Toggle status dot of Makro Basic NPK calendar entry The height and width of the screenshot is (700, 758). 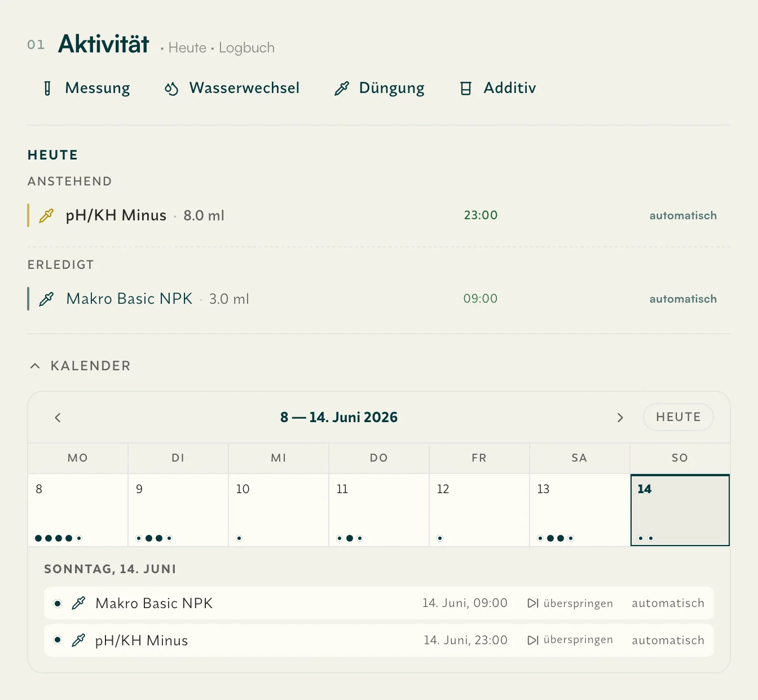pyautogui.click(x=58, y=604)
